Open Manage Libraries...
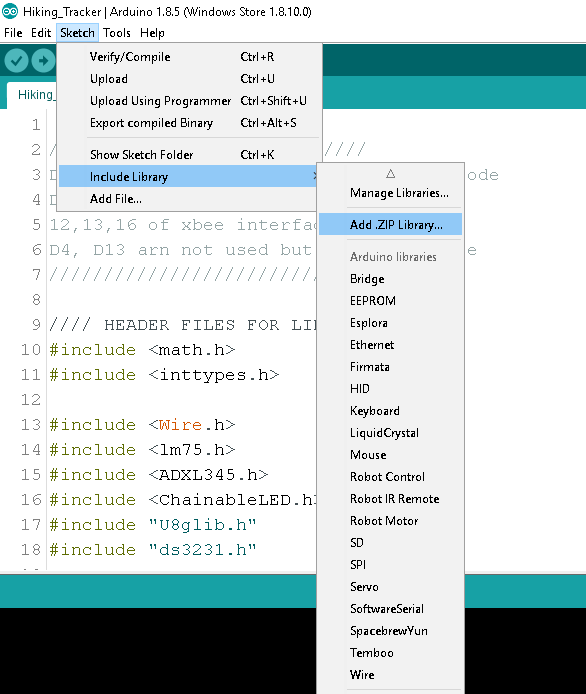 [390, 193]
